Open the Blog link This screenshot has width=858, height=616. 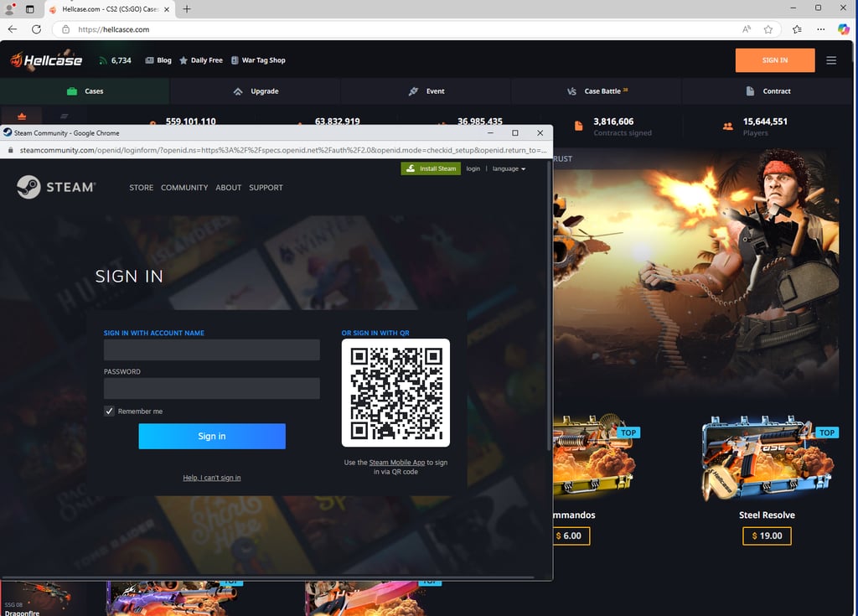coord(158,60)
